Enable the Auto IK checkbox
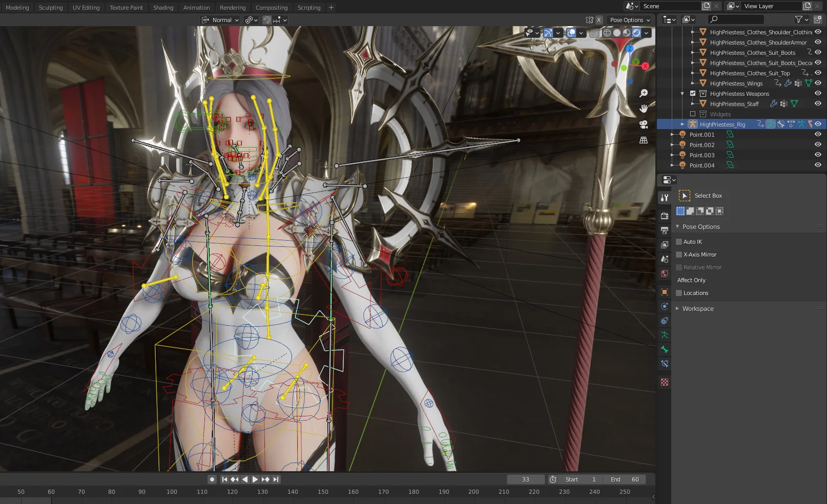This screenshot has width=827, height=504. pos(679,242)
